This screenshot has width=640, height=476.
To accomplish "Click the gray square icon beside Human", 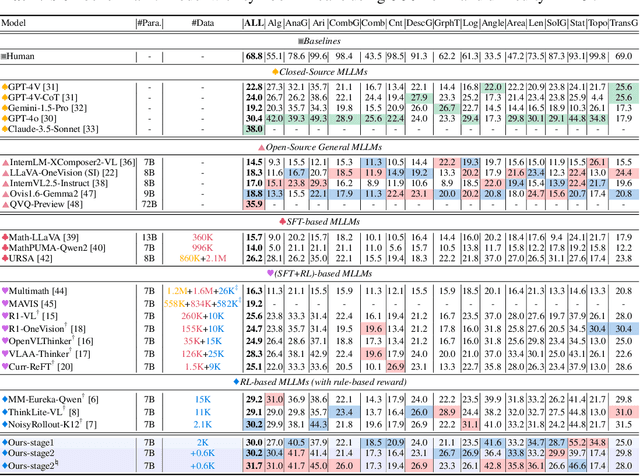I will (x=4, y=56).
